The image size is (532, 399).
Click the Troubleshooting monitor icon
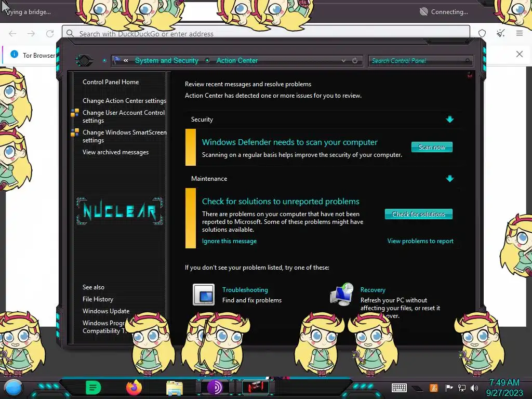tap(204, 295)
